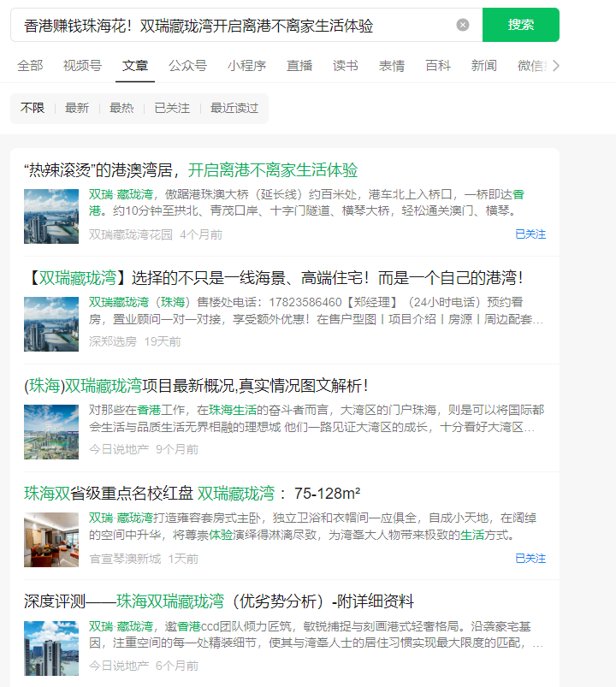Viewport: 616px width, 687px height.
Task: Open article "热辣滚烫"的港澳湾居
Action: click(191, 170)
